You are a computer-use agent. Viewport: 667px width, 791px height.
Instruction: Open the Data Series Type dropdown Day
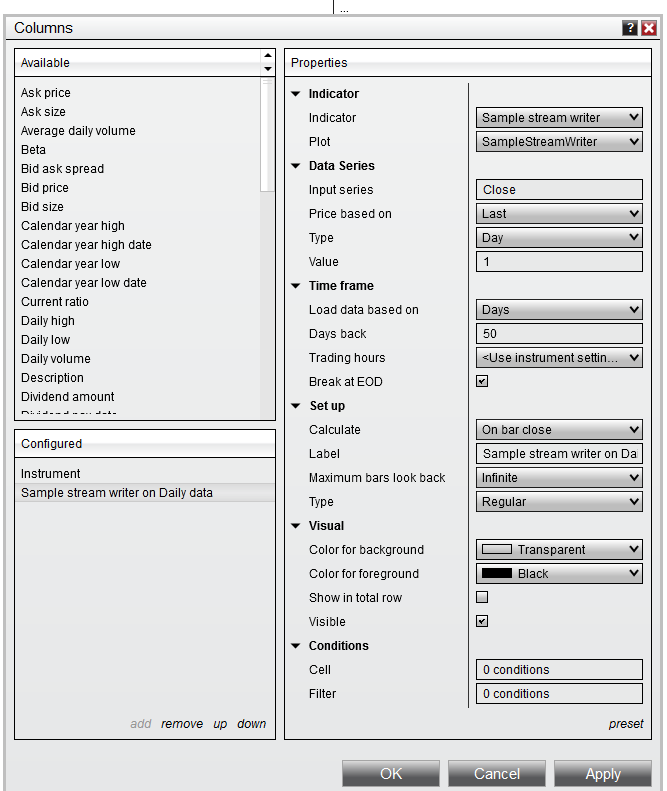pos(559,238)
